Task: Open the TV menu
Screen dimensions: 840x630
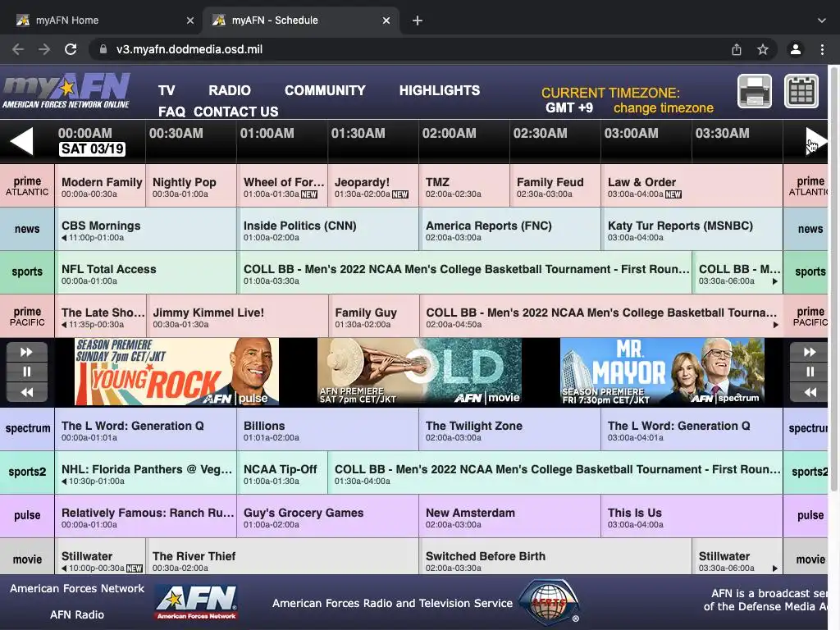Action: (x=167, y=90)
